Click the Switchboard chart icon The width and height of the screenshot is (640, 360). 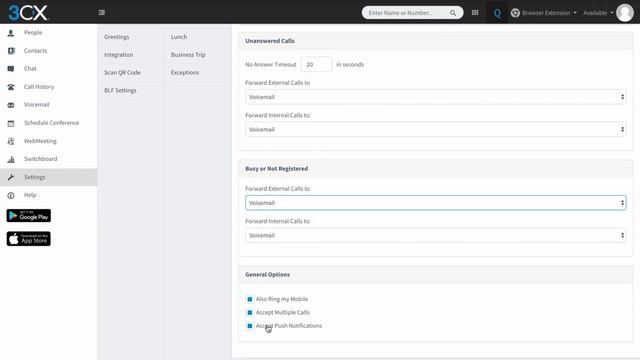pyautogui.click(x=11, y=159)
